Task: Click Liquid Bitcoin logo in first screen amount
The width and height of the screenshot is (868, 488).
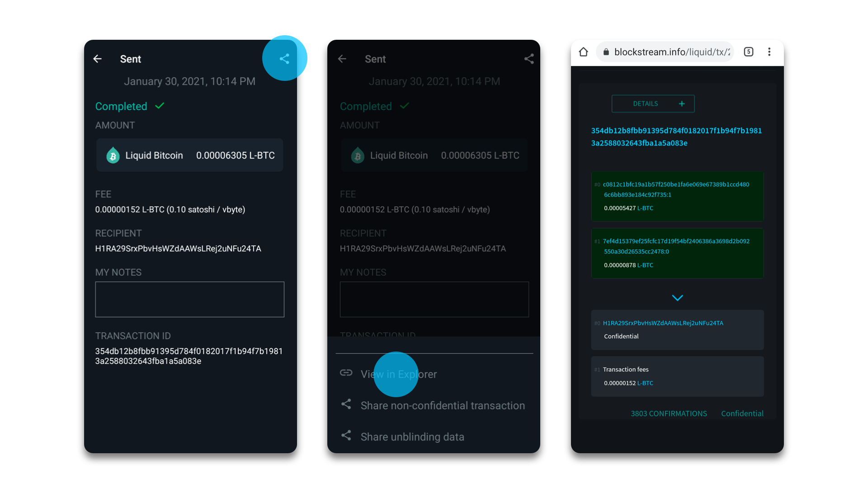Action: point(113,155)
